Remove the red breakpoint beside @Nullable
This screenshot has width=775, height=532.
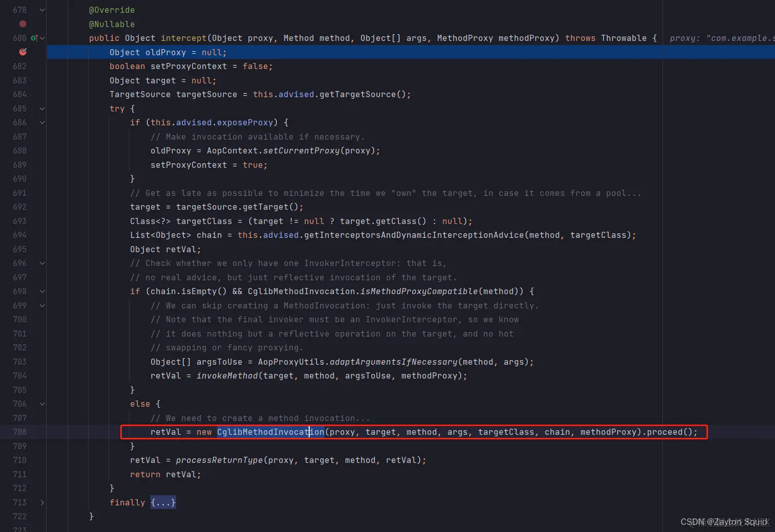tap(23, 24)
